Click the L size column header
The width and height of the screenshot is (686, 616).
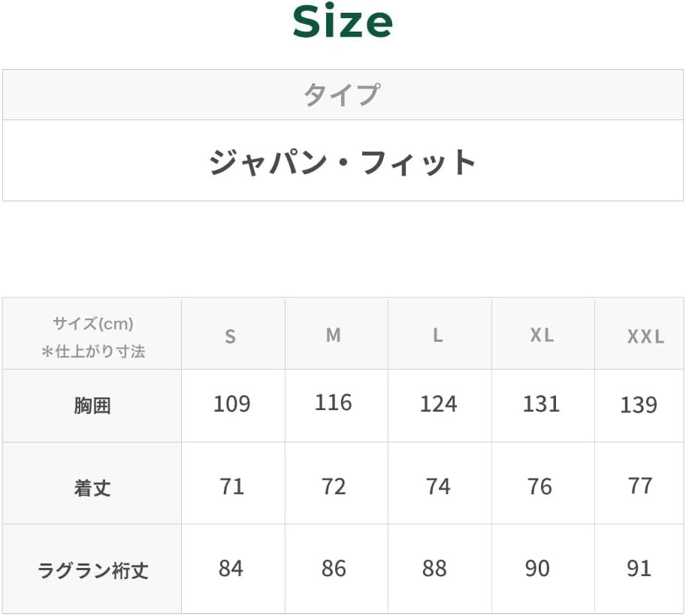(x=437, y=335)
